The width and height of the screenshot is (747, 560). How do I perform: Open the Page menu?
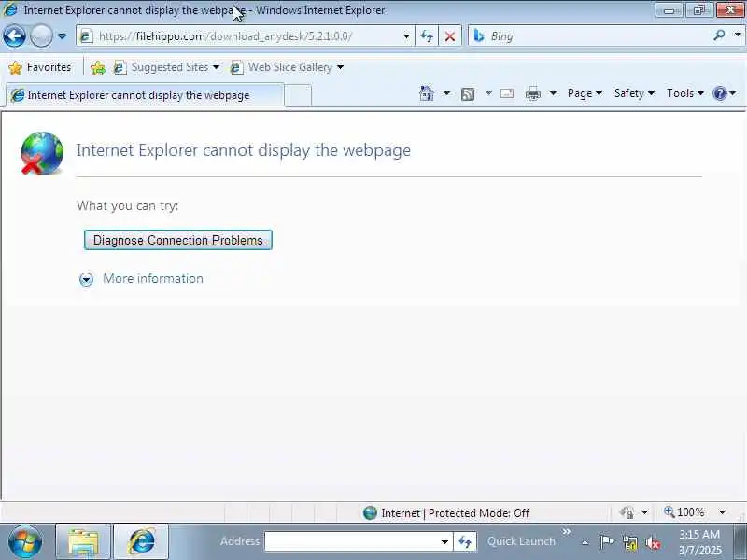585,93
